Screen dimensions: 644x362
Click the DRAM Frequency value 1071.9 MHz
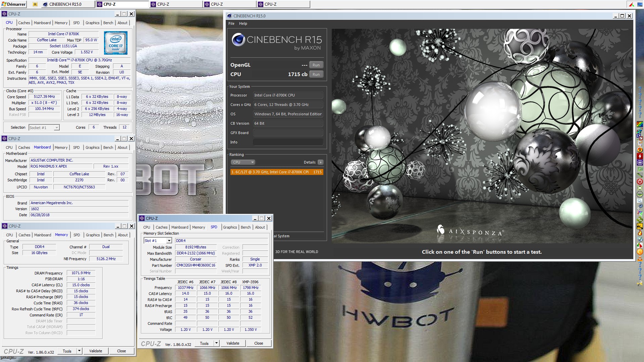pyautogui.click(x=81, y=273)
